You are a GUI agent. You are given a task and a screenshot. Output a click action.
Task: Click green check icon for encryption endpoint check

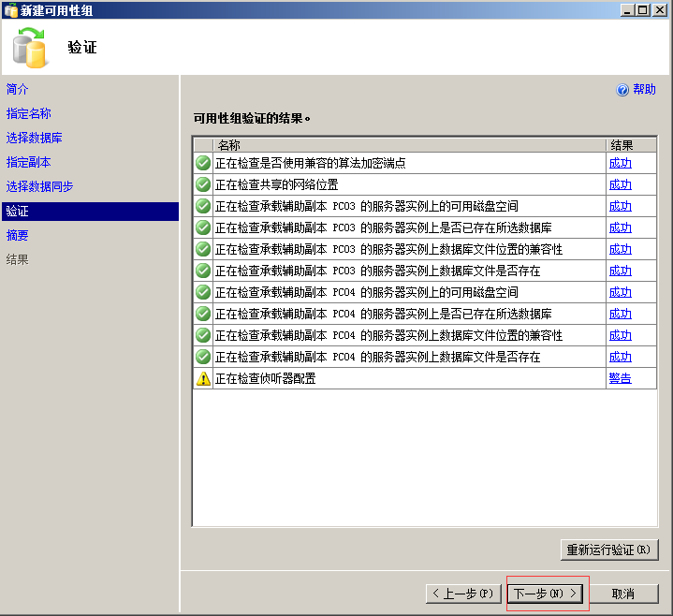203,163
